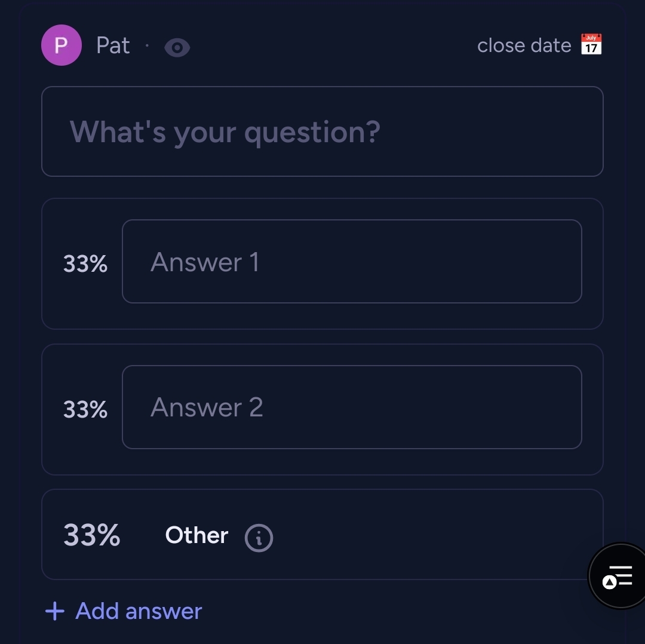
Task: Select the 33% probability beside Answer 1
Action: pyautogui.click(x=85, y=263)
